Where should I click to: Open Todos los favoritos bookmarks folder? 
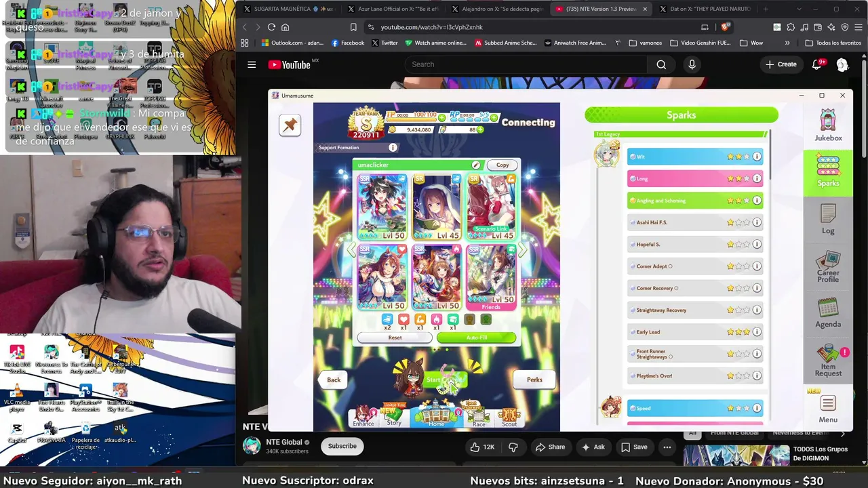click(x=833, y=43)
